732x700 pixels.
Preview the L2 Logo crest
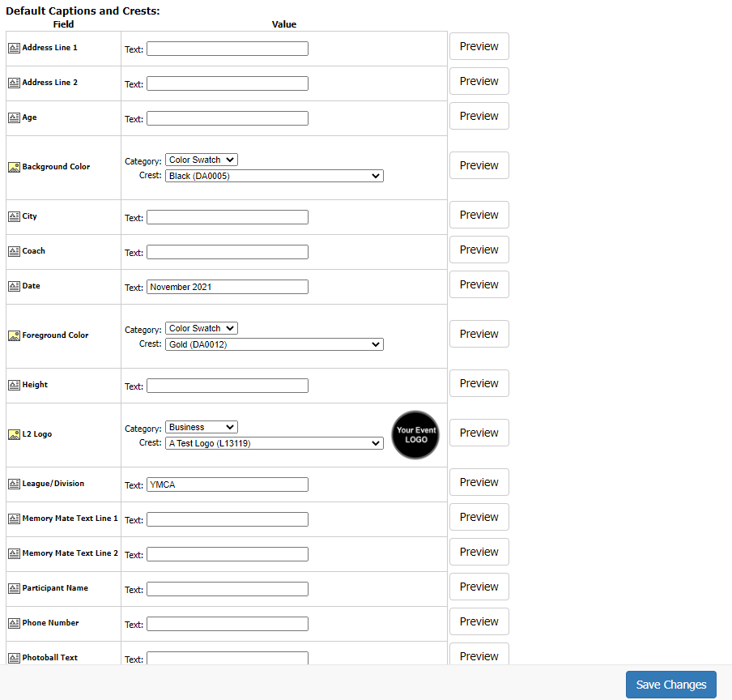click(x=479, y=433)
